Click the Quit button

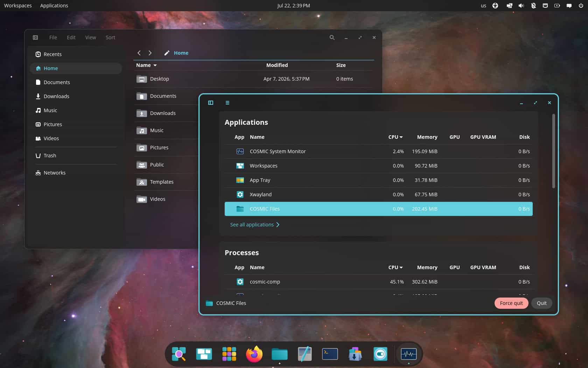click(541, 303)
